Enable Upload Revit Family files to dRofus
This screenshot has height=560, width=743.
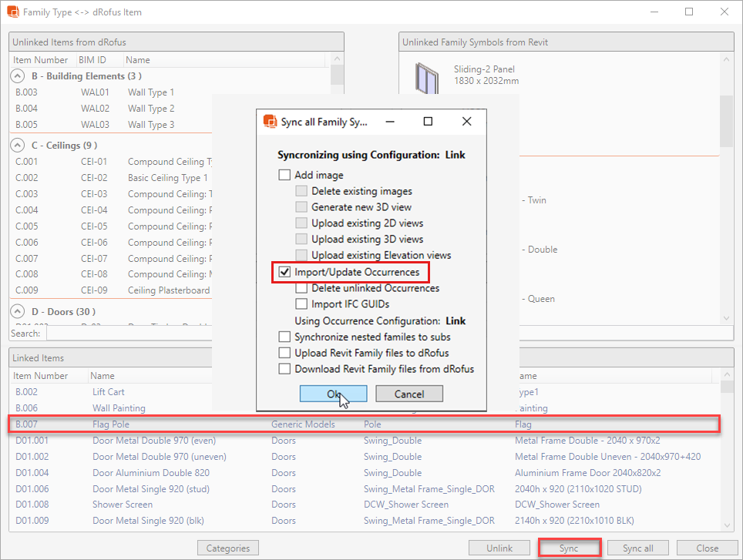pyautogui.click(x=285, y=353)
